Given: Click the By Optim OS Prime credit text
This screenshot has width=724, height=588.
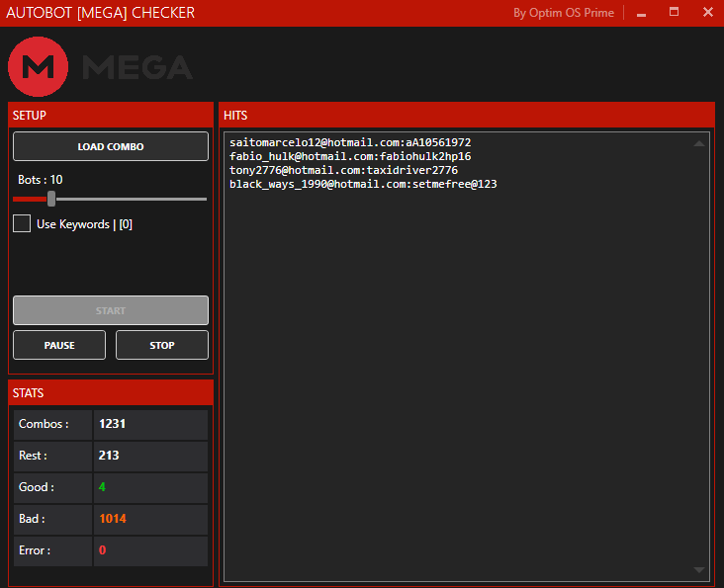Looking at the screenshot, I should pos(563,13).
